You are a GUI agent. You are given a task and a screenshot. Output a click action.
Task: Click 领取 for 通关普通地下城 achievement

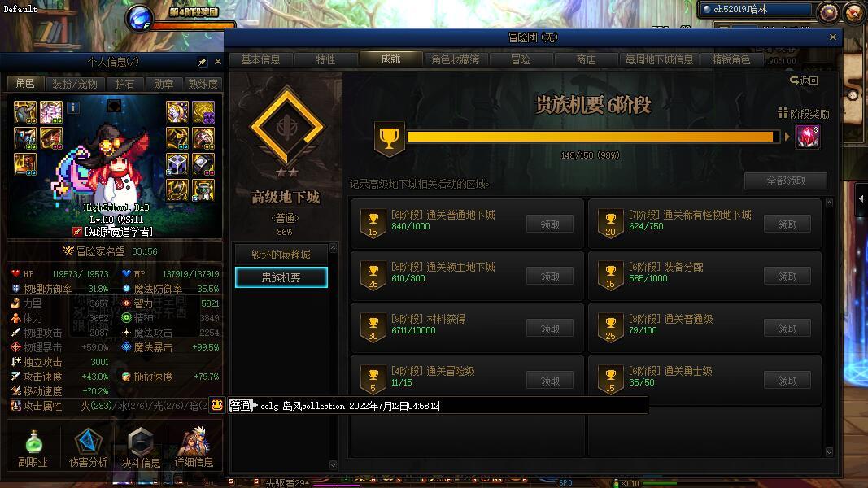(x=550, y=224)
